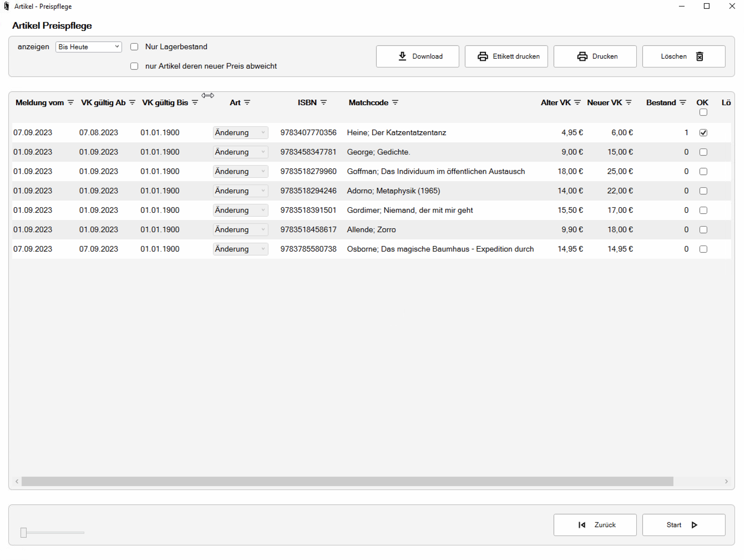Open the Art dropdown in the Allende row
Viewport: 744px width, 560px height.
tap(240, 230)
